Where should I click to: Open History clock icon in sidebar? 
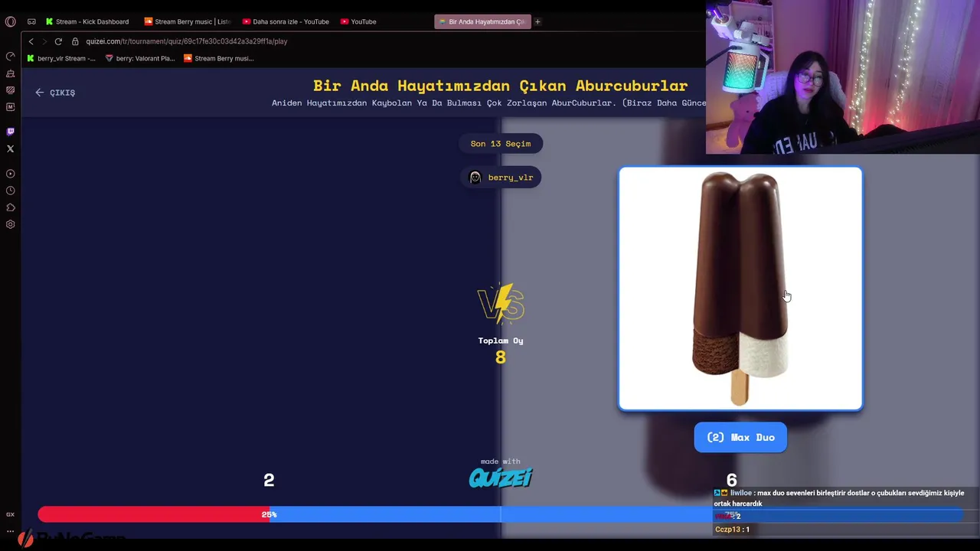(10, 191)
